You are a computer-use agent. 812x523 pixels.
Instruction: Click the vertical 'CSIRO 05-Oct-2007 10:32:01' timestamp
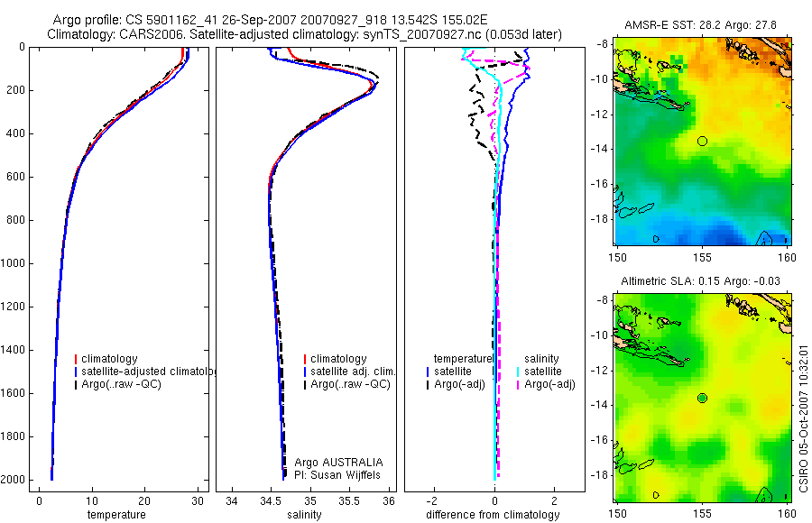[803, 418]
